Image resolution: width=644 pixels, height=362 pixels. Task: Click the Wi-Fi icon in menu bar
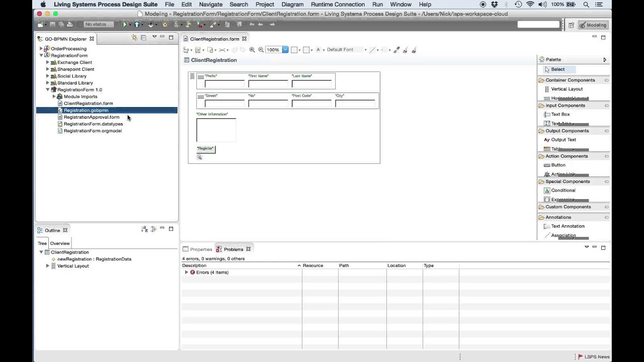pos(530,5)
